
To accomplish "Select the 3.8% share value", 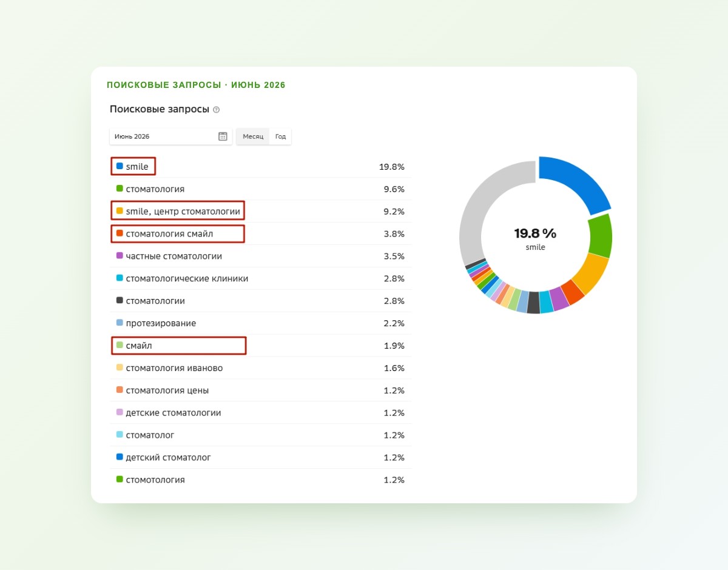I will (x=394, y=234).
